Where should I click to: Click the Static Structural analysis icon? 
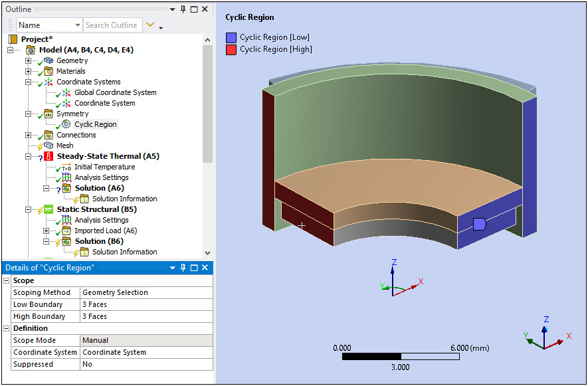pyautogui.click(x=49, y=209)
